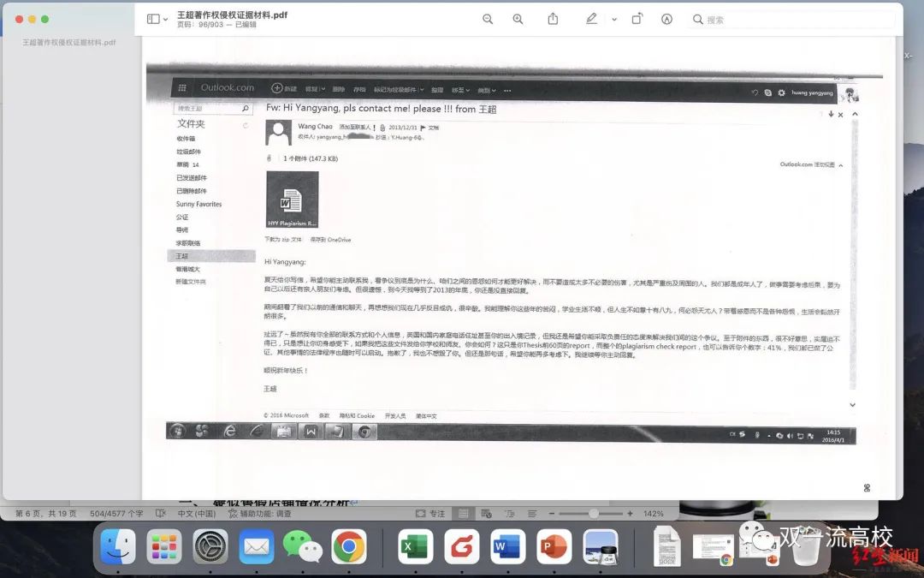Open System Preferences from the Dock
The width and height of the screenshot is (924, 578).
(210, 546)
